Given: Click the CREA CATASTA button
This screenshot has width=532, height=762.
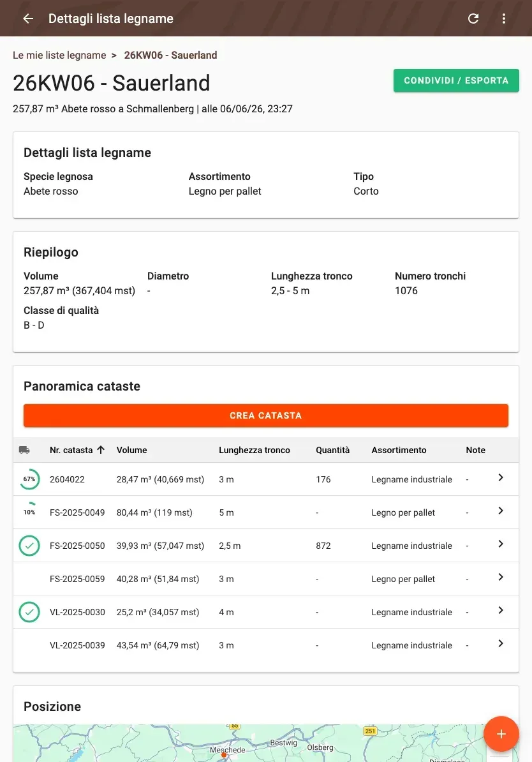Looking at the screenshot, I should coord(266,415).
